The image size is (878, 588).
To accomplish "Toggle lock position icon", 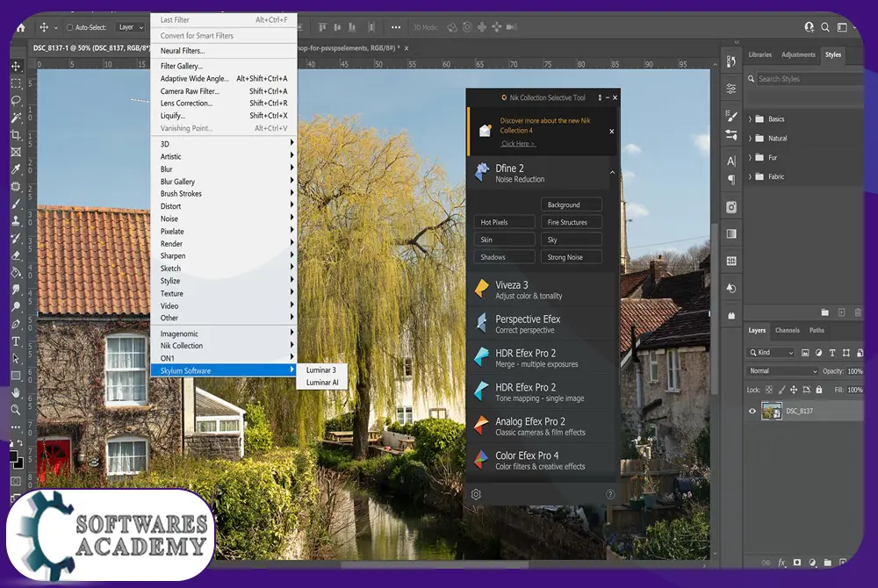I will coord(794,390).
